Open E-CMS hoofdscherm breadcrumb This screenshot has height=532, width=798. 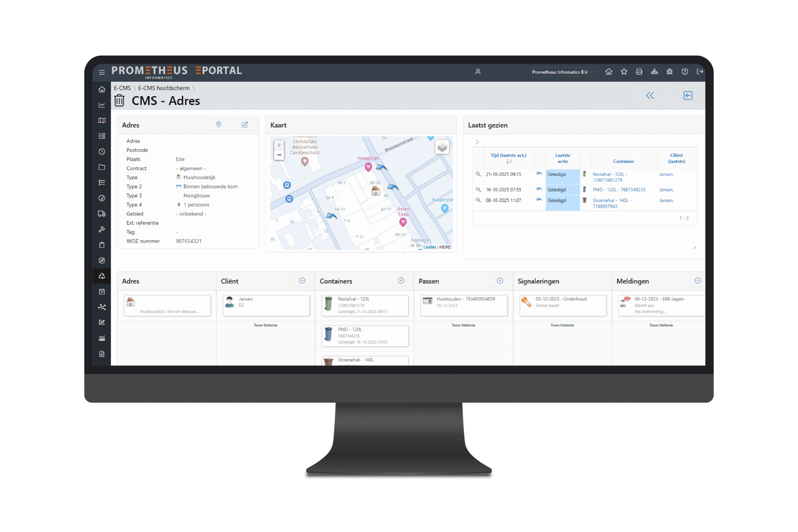tap(164, 88)
